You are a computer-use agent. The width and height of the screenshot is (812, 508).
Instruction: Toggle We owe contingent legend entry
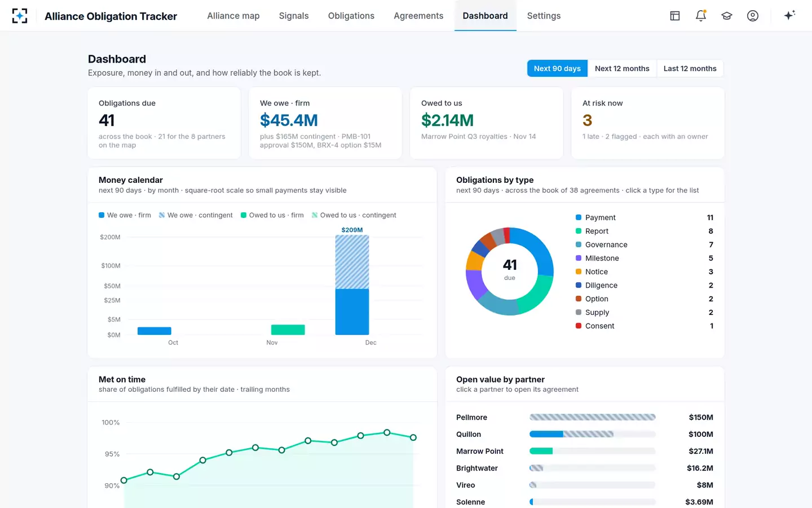coord(196,215)
